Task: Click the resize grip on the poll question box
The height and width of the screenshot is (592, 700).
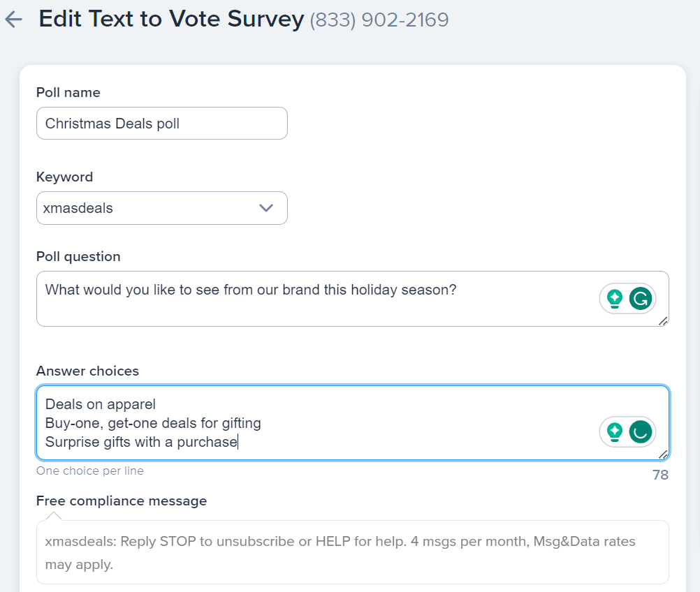Action: point(664,320)
